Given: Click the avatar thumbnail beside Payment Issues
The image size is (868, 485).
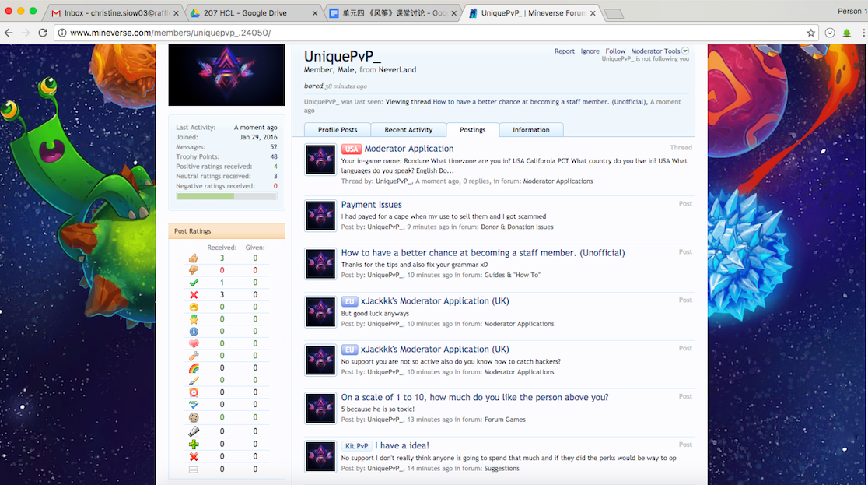Looking at the screenshot, I should click(320, 216).
